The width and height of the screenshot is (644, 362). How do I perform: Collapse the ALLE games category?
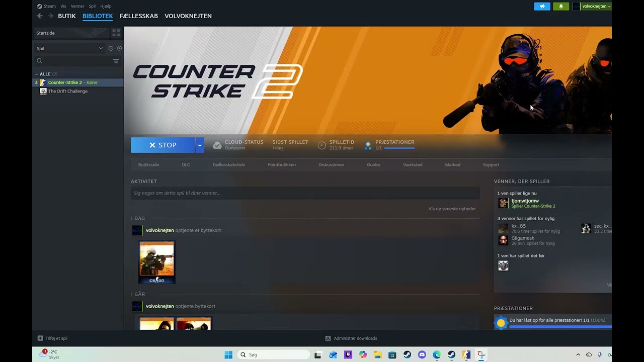[x=37, y=74]
